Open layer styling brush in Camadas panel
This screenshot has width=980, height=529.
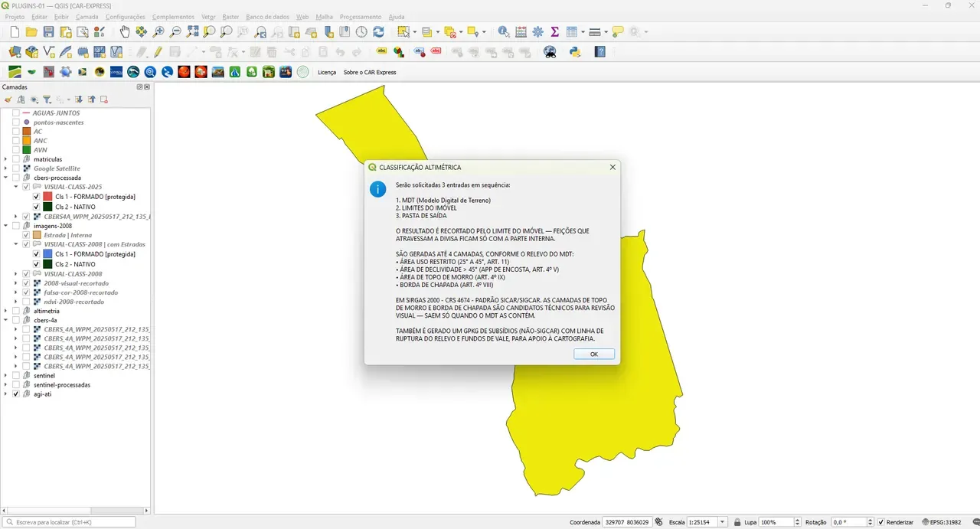click(8, 100)
